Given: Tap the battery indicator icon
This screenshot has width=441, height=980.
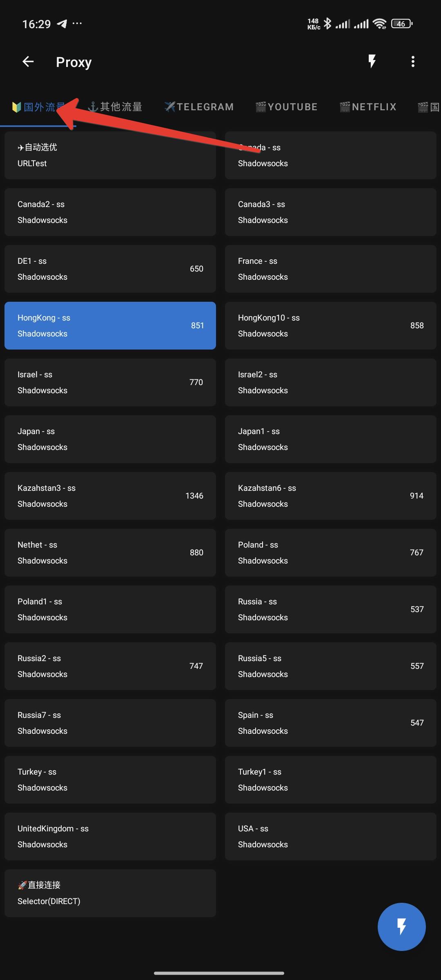Looking at the screenshot, I should 402,24.
